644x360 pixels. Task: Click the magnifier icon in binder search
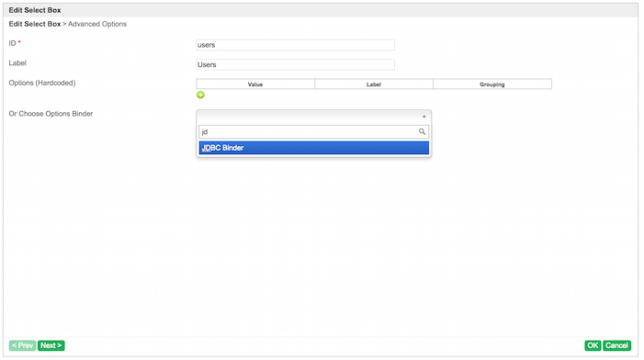422,131
